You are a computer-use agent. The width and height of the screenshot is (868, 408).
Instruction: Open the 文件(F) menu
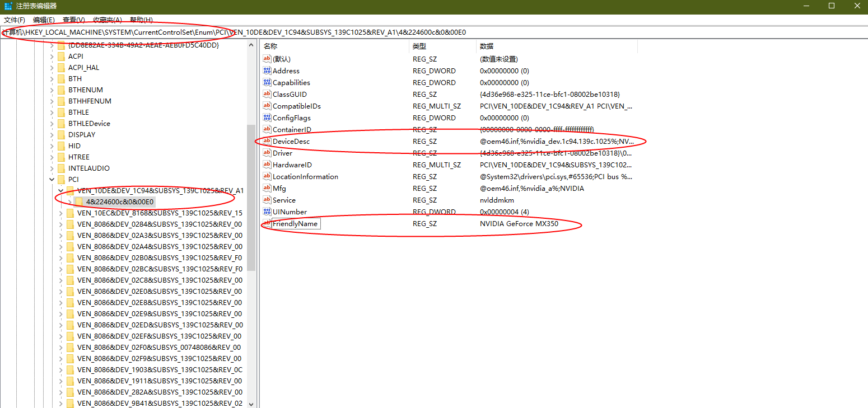(x=15, y=20)
